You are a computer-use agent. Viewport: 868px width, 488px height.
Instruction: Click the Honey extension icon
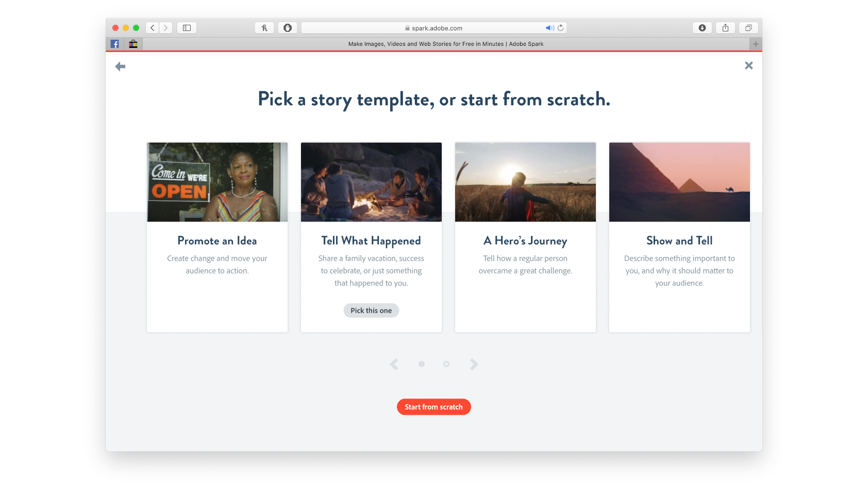click(264, 28)
